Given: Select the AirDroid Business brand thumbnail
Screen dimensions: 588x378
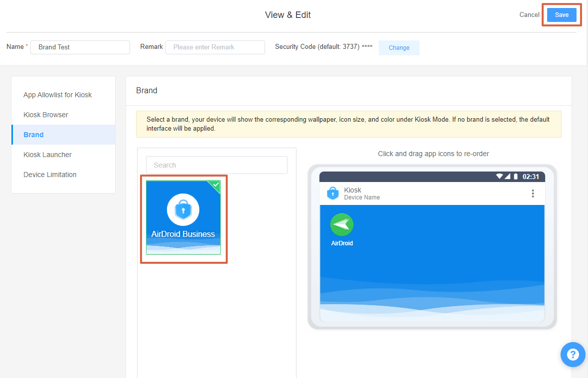Looking at the screenshot, I should click(x=183, y=217).
